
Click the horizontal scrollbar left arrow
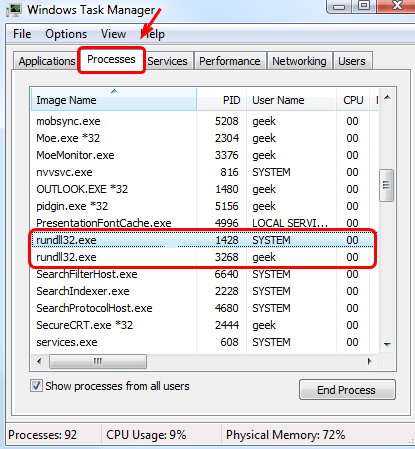(39, 361)
